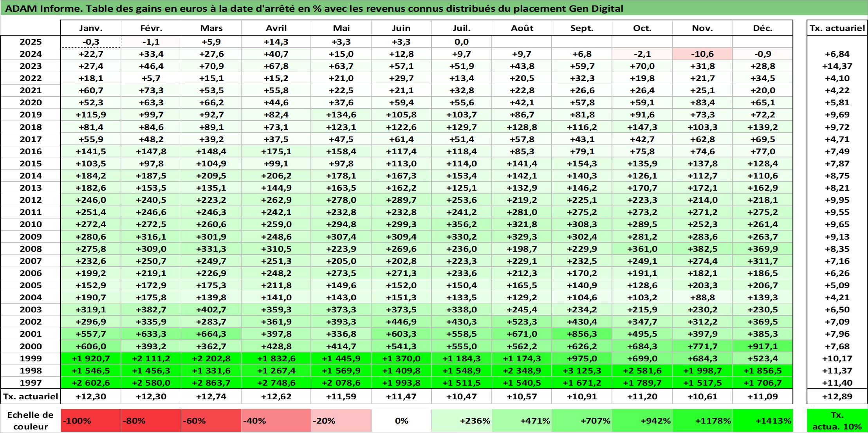The height and width of the screenshot is (433, 868).
Task: Select the 0% white color scale cell
Action: pyautogui.click(x=401, y=421)
